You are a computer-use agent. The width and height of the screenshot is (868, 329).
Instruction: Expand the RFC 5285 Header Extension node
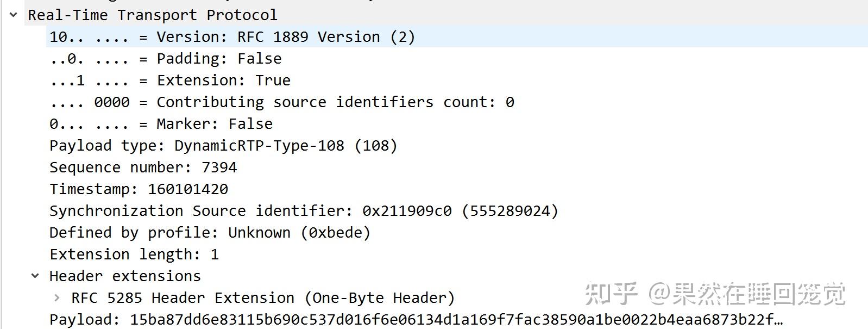pyautogui.click(x=57, y=298)
